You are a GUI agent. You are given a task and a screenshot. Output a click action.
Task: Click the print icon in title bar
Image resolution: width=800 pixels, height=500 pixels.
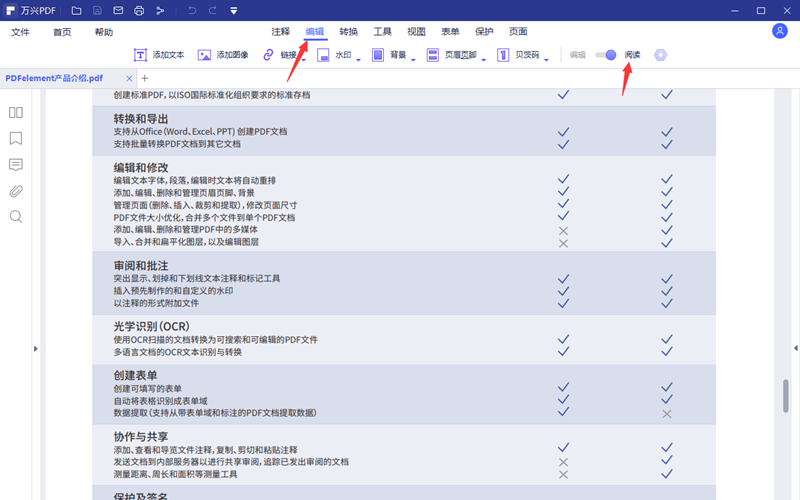click(140, 10)
